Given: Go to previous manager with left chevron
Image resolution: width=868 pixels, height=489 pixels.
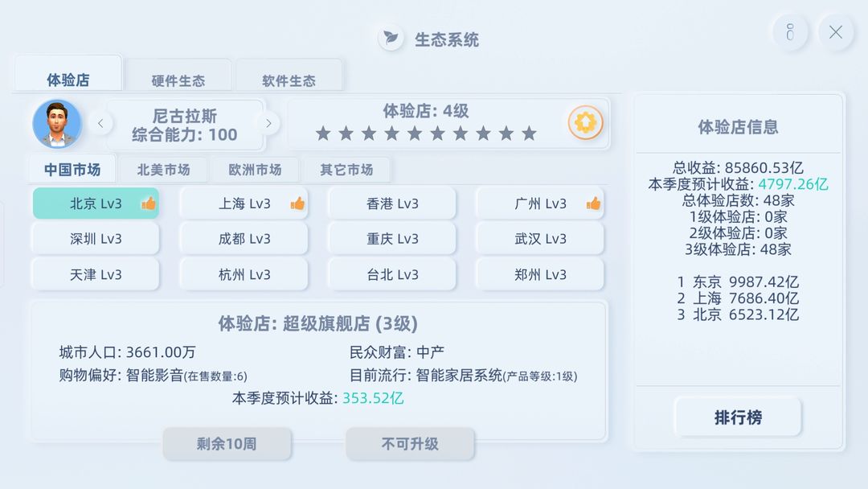Looking at the screenshot, I should (100, 124).
